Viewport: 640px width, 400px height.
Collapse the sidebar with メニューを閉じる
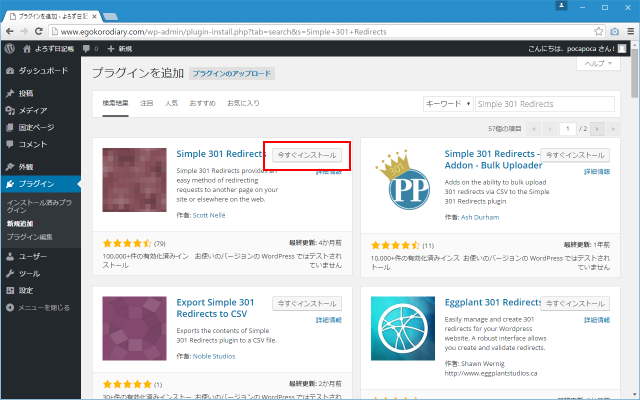(40, 308)
